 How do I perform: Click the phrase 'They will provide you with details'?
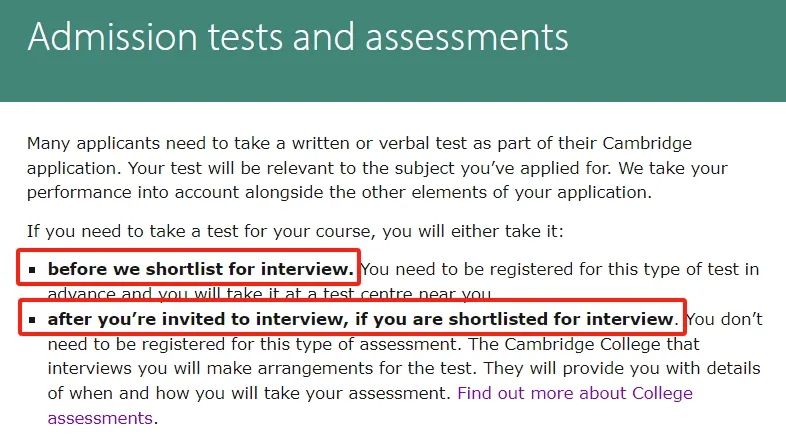click(x=622, y=368)
